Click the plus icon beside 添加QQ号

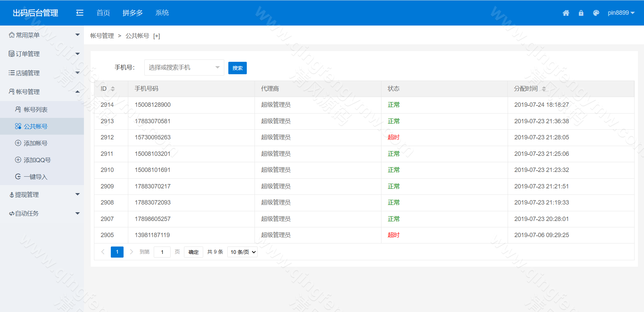click(x=18, y=160)
